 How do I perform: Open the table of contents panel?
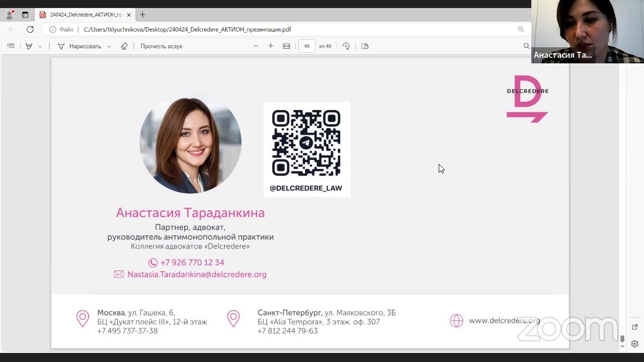click(x=11, y=46)
